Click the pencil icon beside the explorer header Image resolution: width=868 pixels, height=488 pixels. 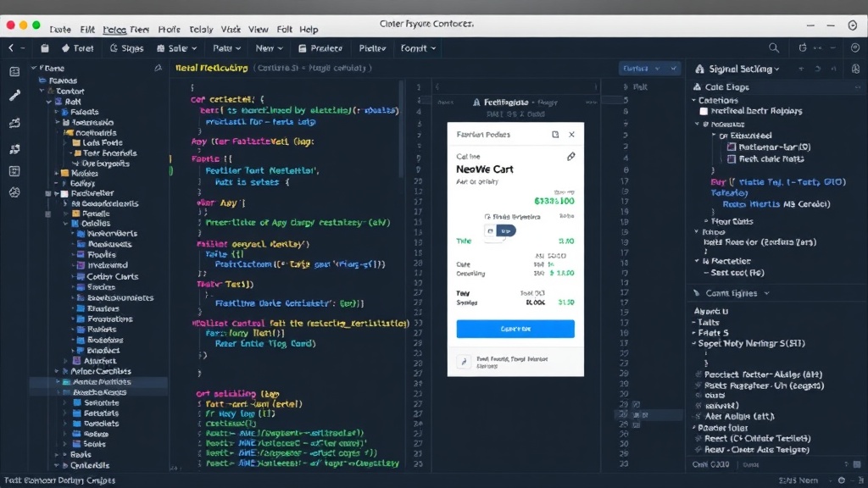(158, 68)
